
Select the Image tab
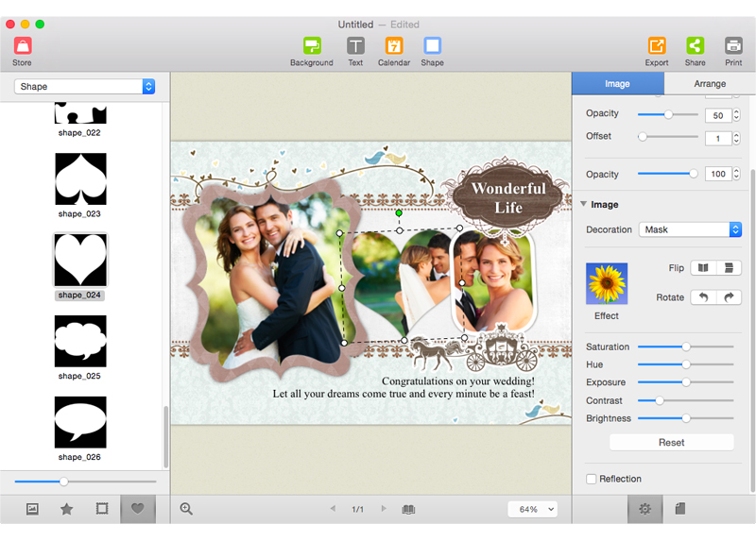618,83
